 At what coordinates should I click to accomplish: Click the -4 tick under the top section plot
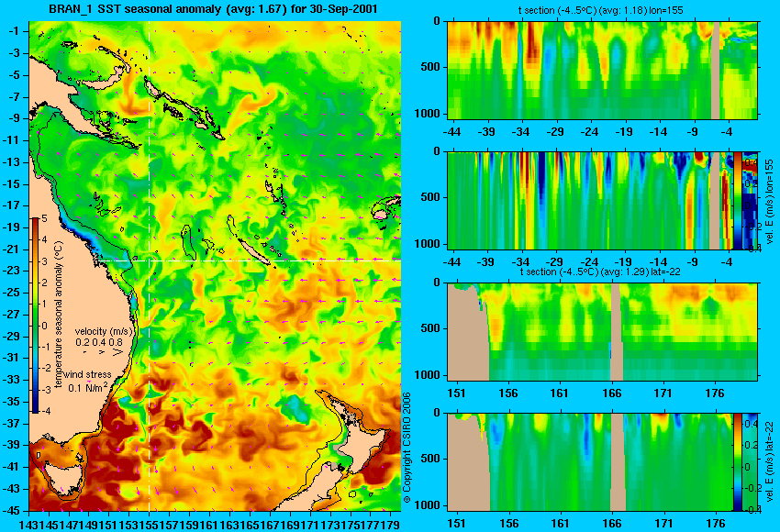pos(728,132)
